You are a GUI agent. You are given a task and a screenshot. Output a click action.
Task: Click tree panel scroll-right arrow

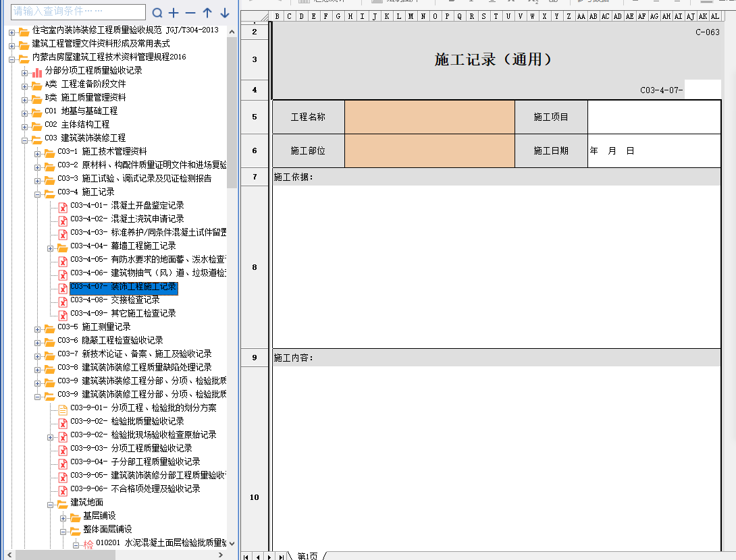pyautogui.click(x=221, y=555)
